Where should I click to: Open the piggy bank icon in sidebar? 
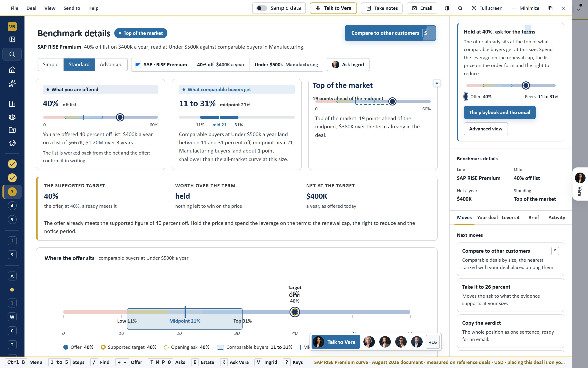[x=12, y=143]
